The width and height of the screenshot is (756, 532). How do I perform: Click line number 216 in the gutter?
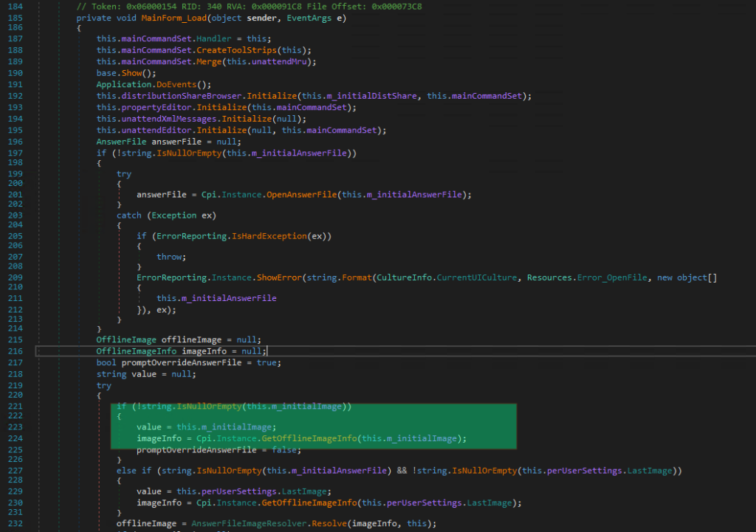click(17, 351)
